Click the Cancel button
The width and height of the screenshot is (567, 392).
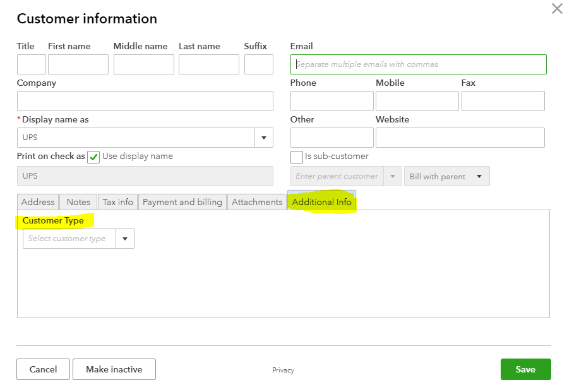[x=43, y=369]
